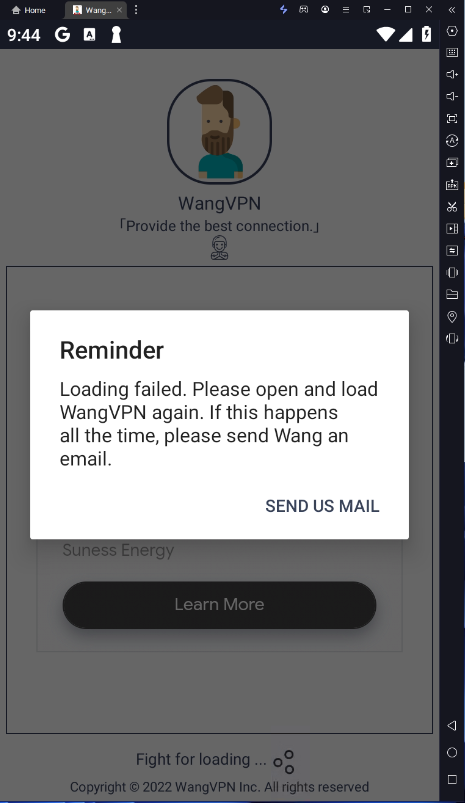Collapse the sidebar with the double chevron
This screenshot has width=465, height=803.
tap(452, 10)
